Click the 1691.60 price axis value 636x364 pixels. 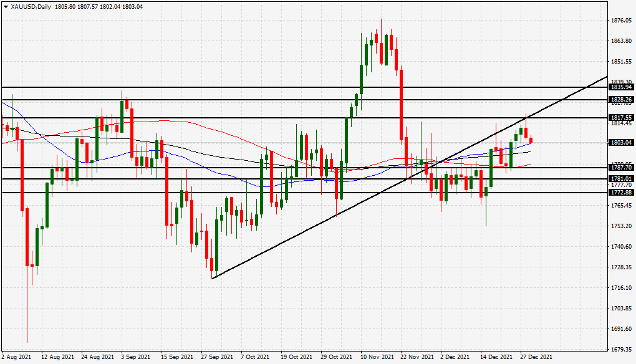click(622, 328)
